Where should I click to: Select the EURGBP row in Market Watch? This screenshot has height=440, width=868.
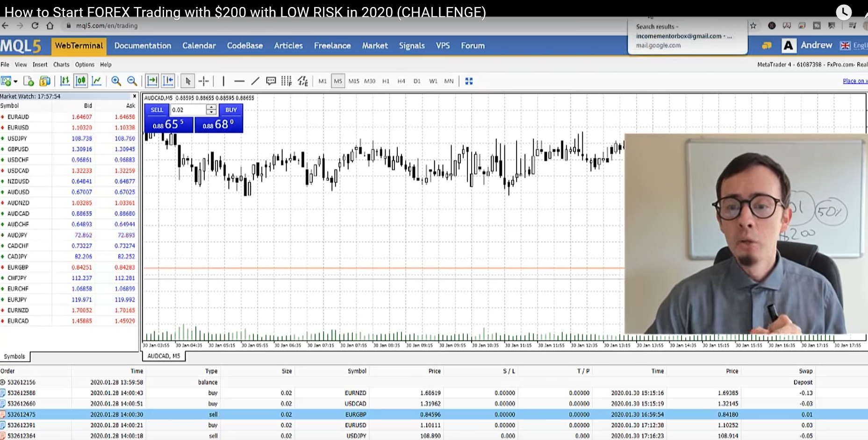[x=18, y=267]
